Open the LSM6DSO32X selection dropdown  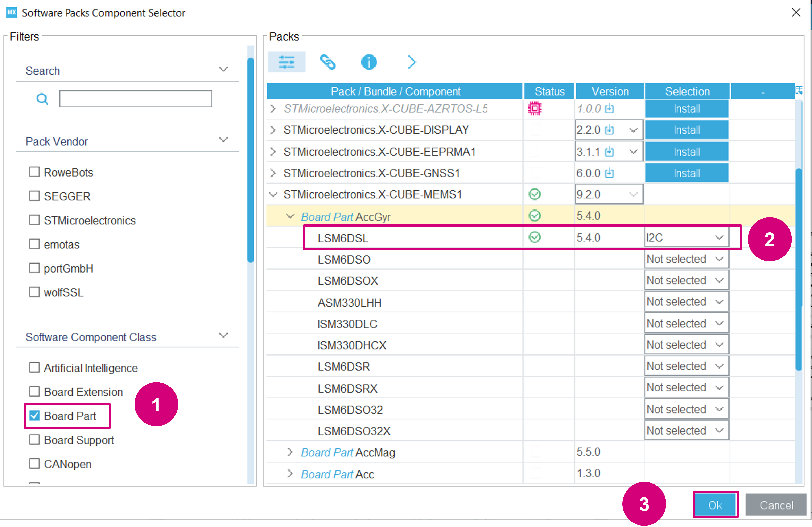pos(687,431)
